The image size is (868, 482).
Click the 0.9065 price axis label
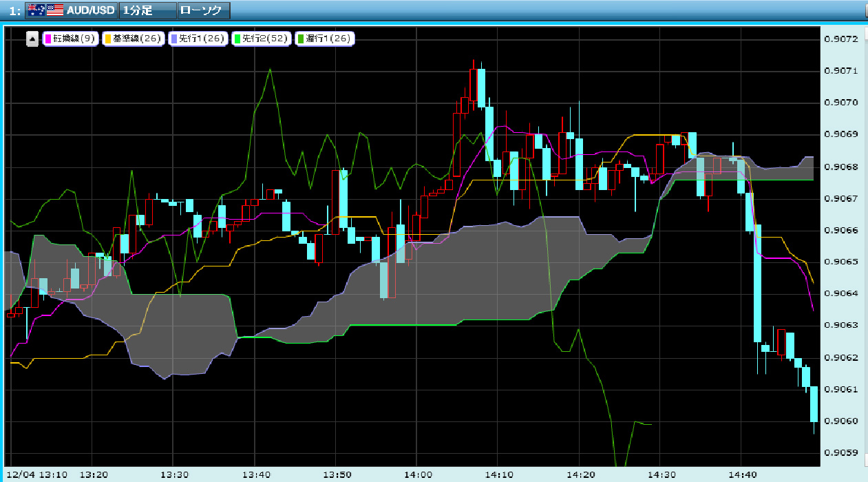click(x=841, y=262)
